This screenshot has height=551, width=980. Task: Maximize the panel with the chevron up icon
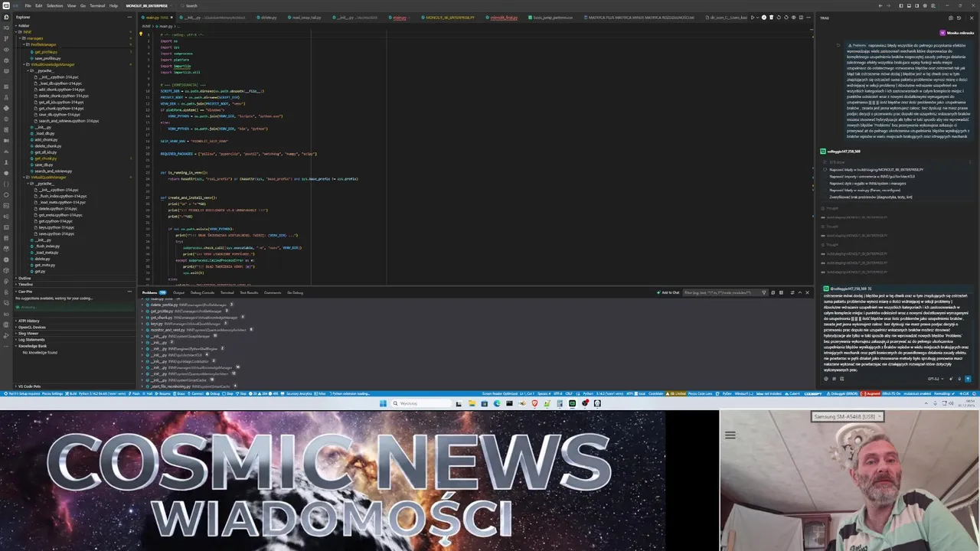click(800, 292)
